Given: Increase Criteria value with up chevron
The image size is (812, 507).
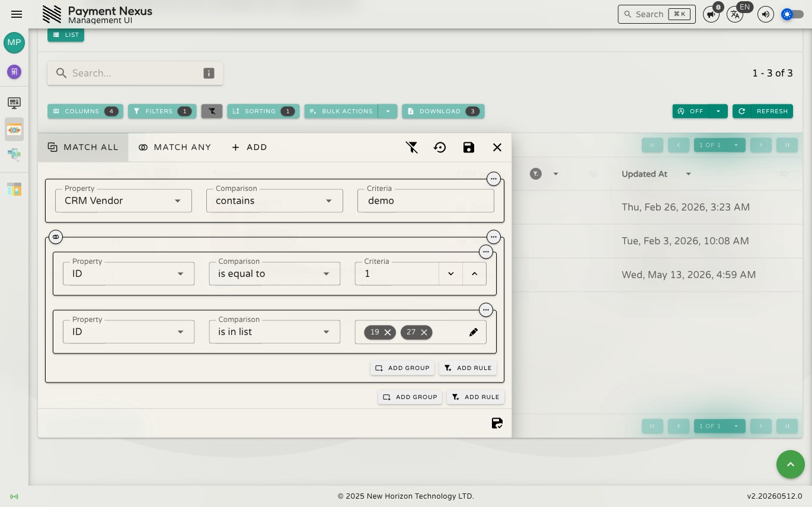Looking at the screenshot, I should point(474,273).
